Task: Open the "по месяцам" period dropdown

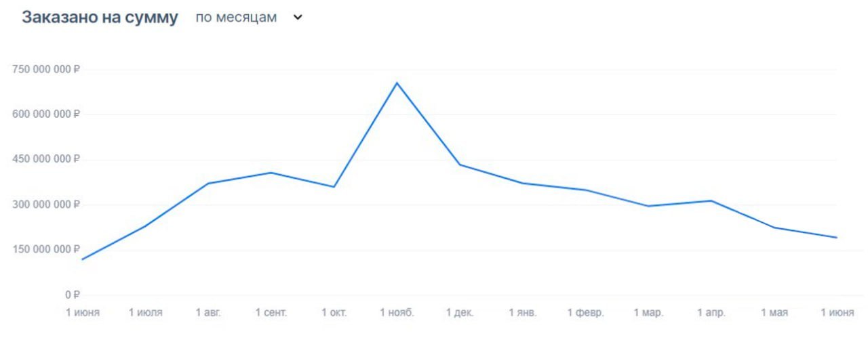Action: (237, 18)
